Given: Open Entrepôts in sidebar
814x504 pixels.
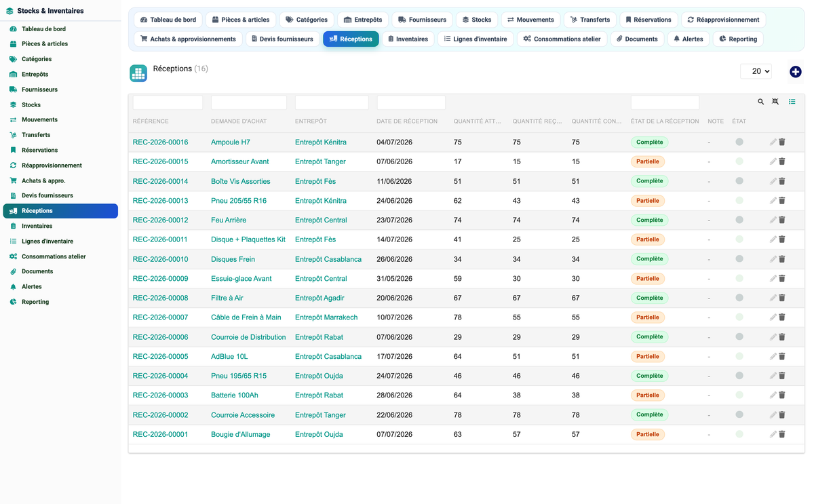Looking at the screenshot, I should 60,74.
